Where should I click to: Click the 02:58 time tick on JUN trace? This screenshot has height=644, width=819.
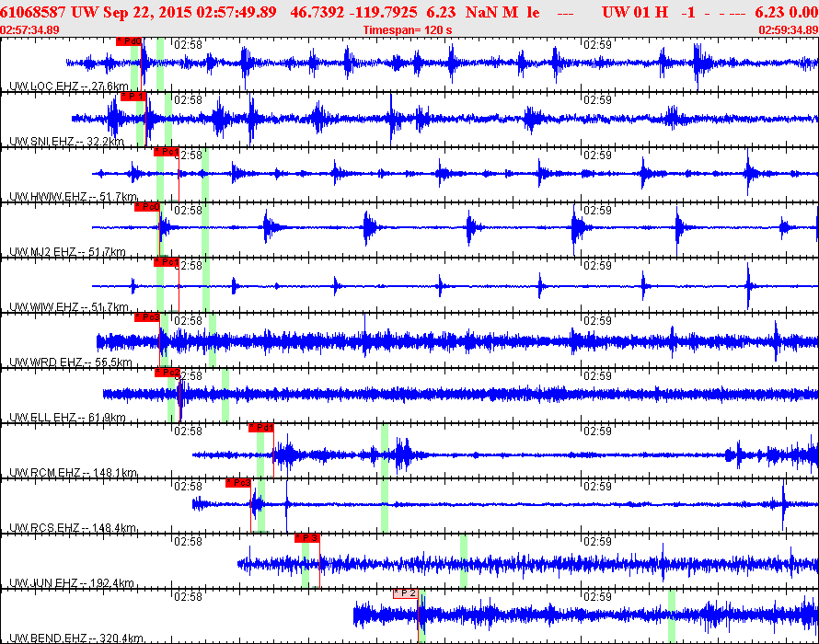coord(188,542)
